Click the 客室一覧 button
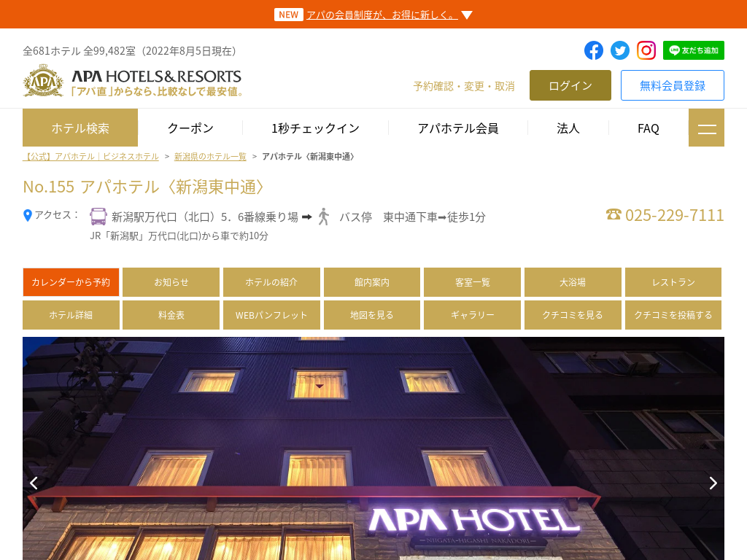 point(472,282)
